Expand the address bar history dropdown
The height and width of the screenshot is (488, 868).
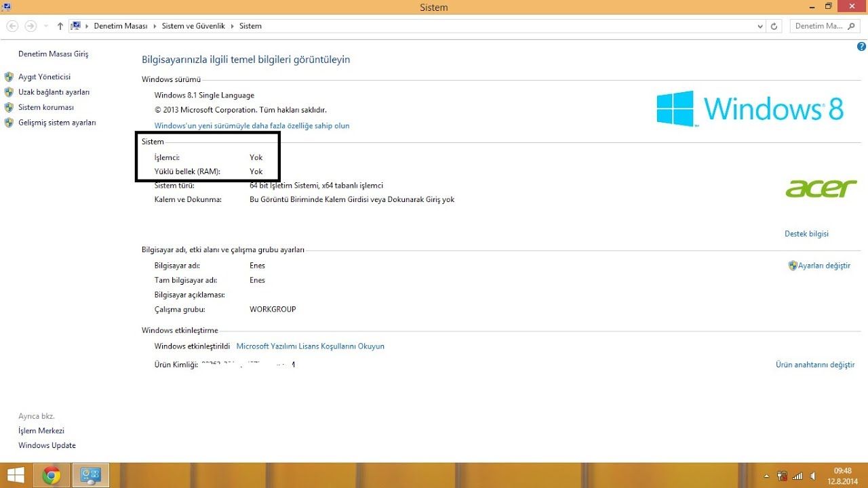760,26
